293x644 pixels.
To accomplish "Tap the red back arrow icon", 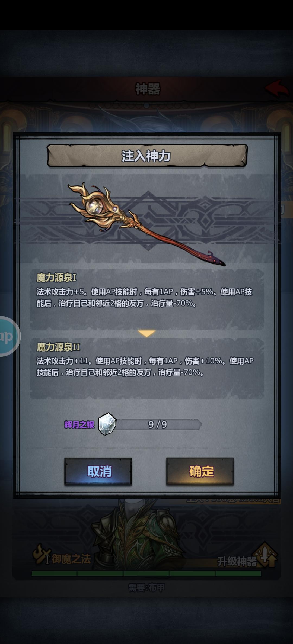I will pyautogui.click(x=277, y=88).
